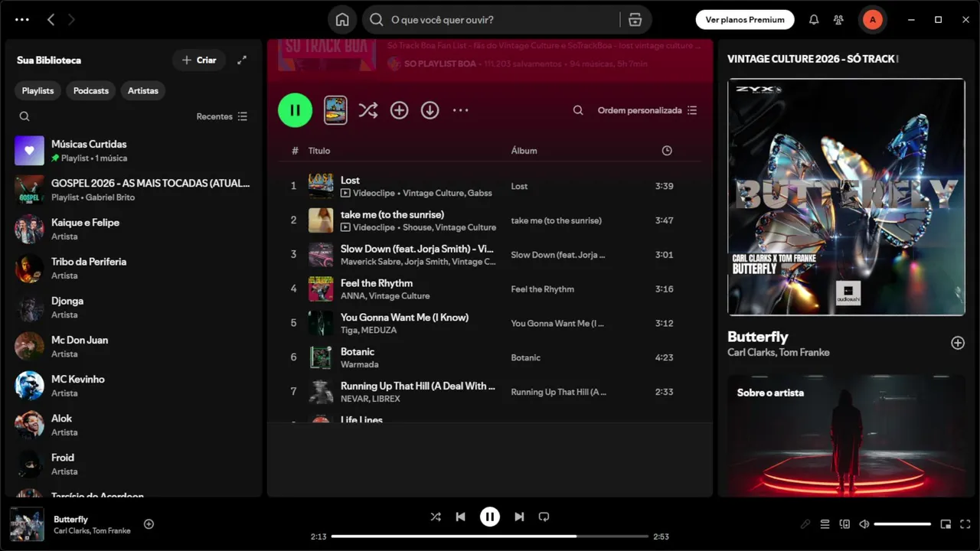980x551 pixels.
Task: Open the user profile avatar
Action: coord(872,20)
